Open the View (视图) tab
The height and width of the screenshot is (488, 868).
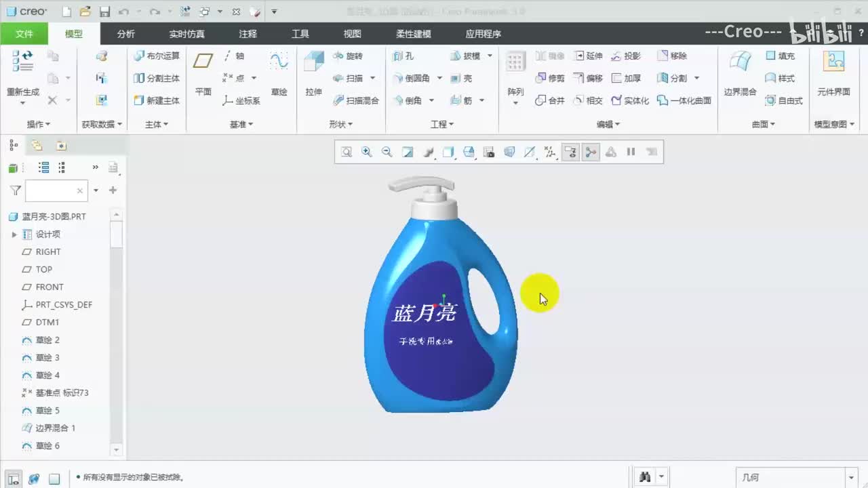(352, 34)
